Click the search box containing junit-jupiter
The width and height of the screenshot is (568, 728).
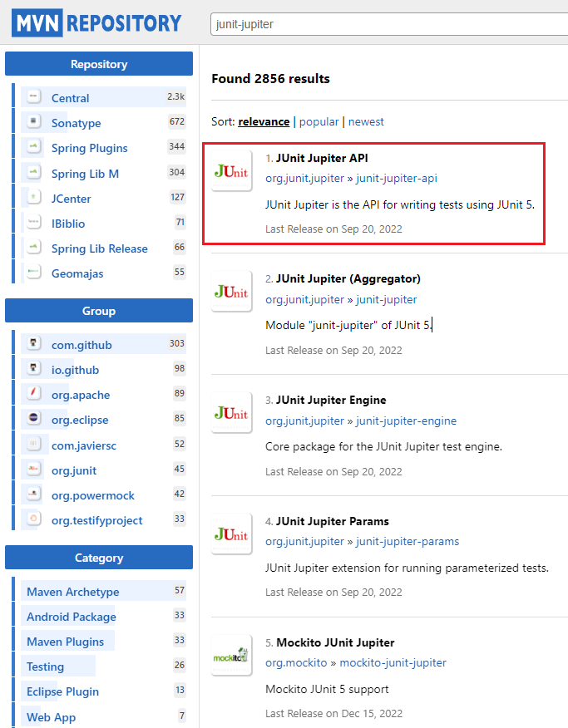pos(388,24)
